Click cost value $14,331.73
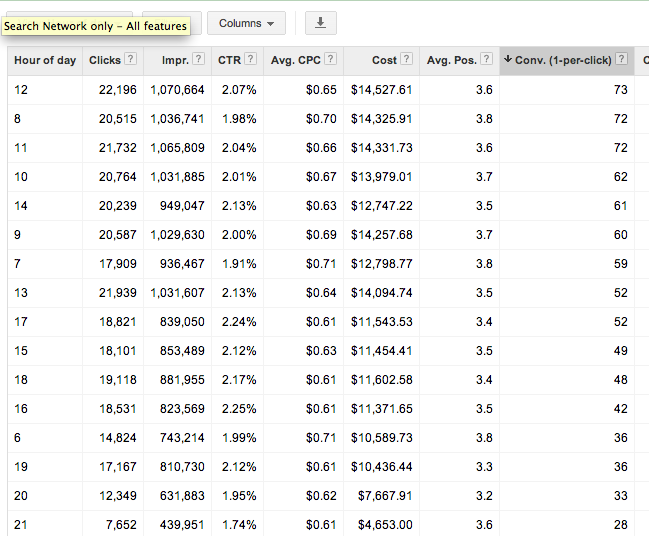 (382, 148)
